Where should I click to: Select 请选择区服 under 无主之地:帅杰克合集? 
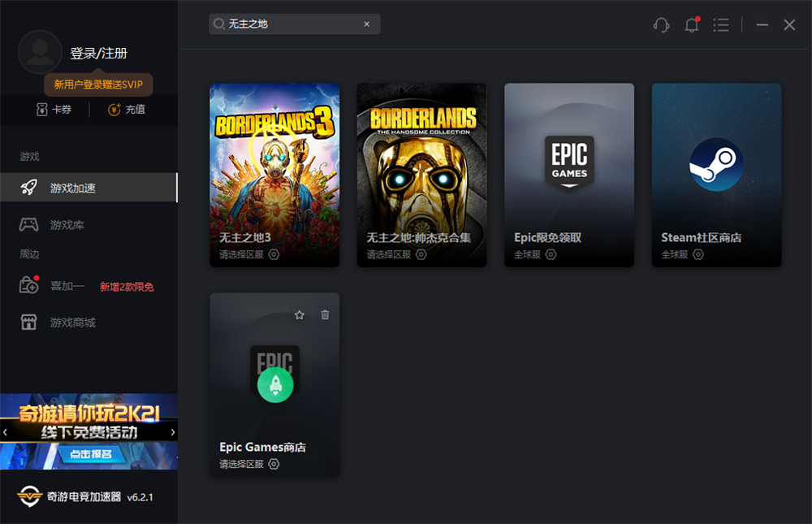click(389, 254)
